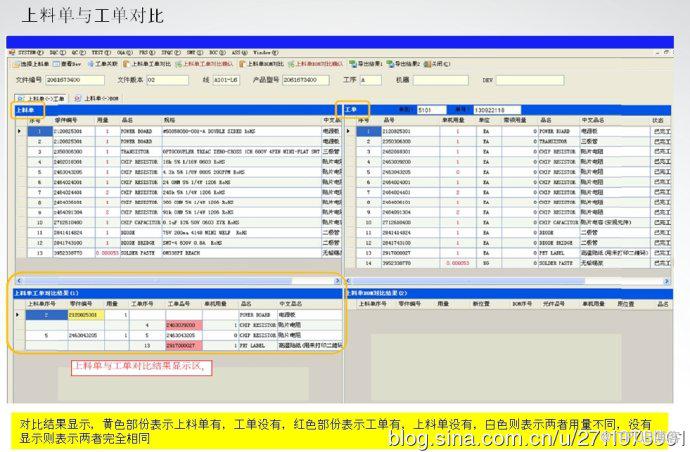690x452 pixels.
Task: Select row 12 DIODE BRIDGE in 上料单 grid
Action: (x=178, y=243)
